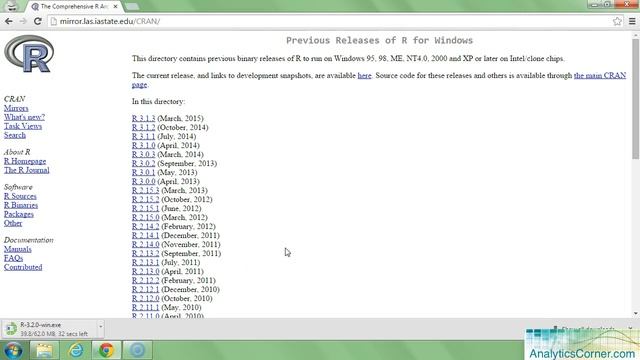Close the Comprehensive R Archive tab
The height and width of the screenshot is (360, 640).
pyautogui.click(x=116, y=7)
